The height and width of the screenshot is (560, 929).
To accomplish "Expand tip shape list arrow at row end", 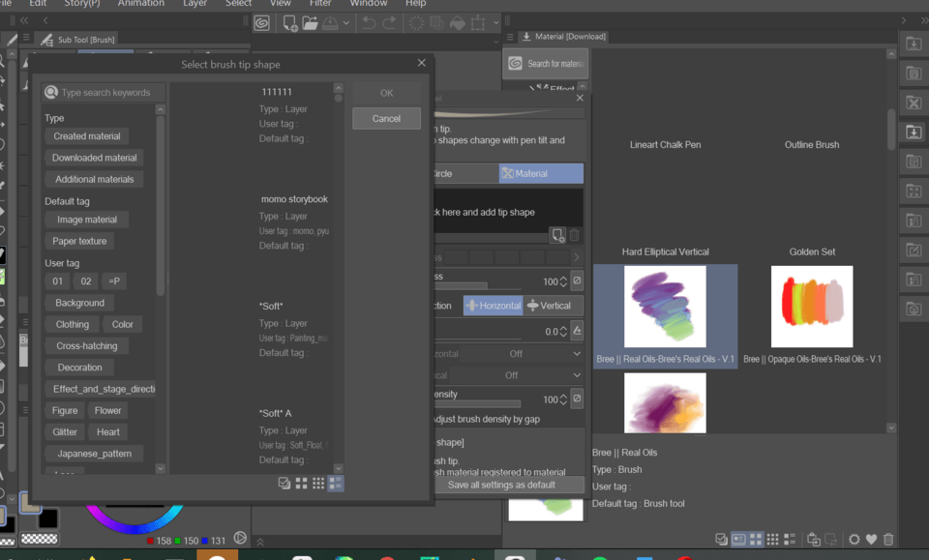I will [x=577, y=257].
